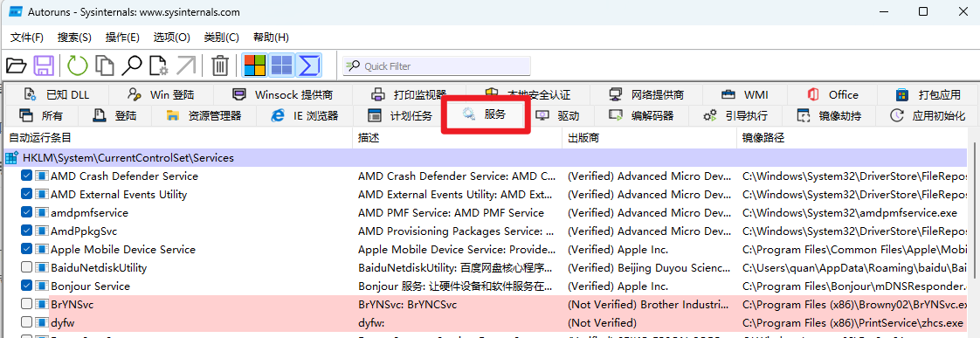The width and height of the screenshot is (980, 338).
Task: Switch to the 打印监视器 tab
Action: [x=409, y=95]
